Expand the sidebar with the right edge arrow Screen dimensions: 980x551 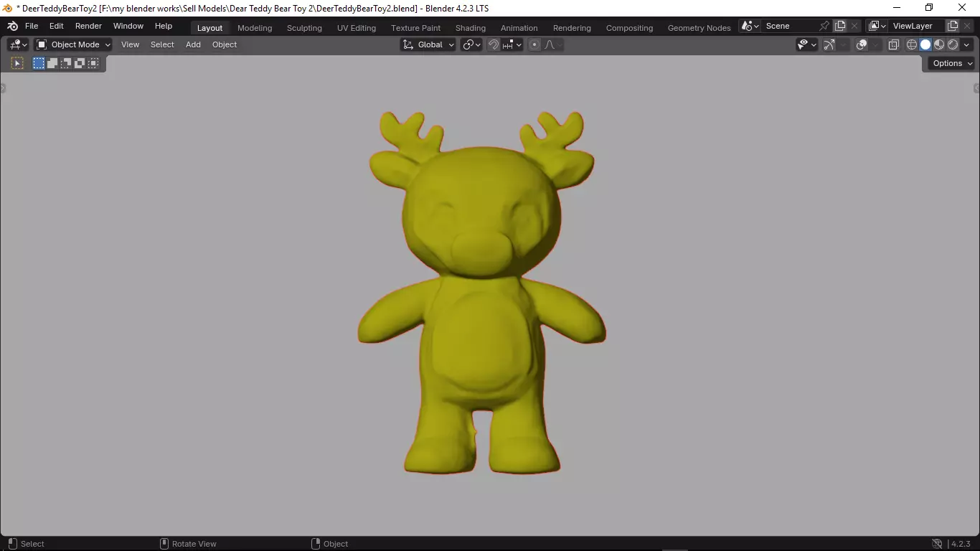[x=976, y=88]
